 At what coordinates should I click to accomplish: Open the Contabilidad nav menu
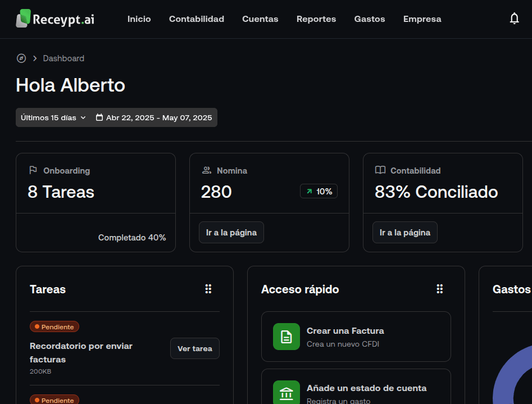click(197, 19)
